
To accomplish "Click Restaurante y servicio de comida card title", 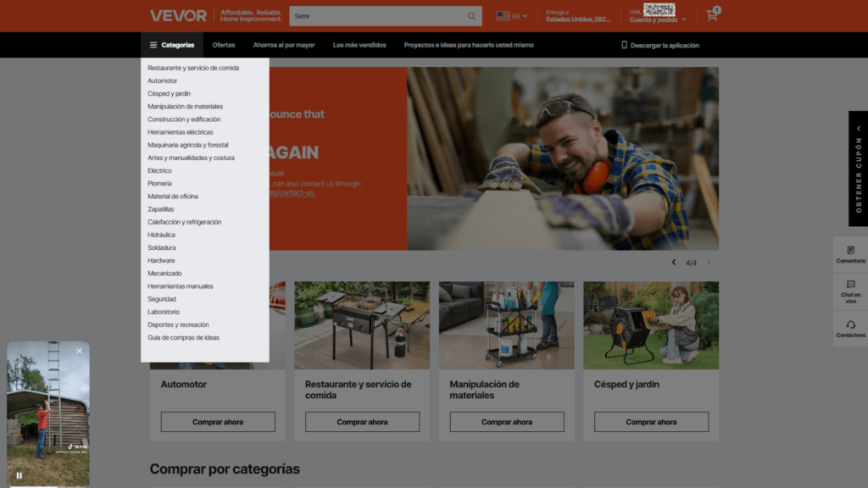I will (359, 390).
